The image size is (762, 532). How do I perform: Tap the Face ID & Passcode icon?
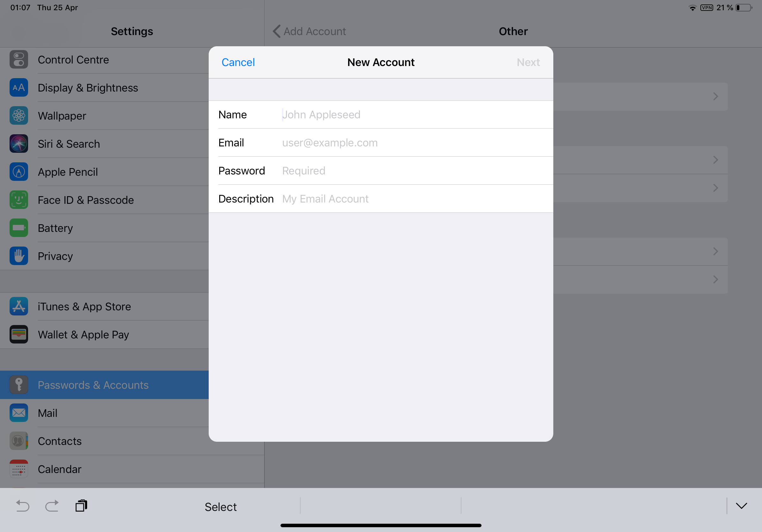[x=19, y=199]
